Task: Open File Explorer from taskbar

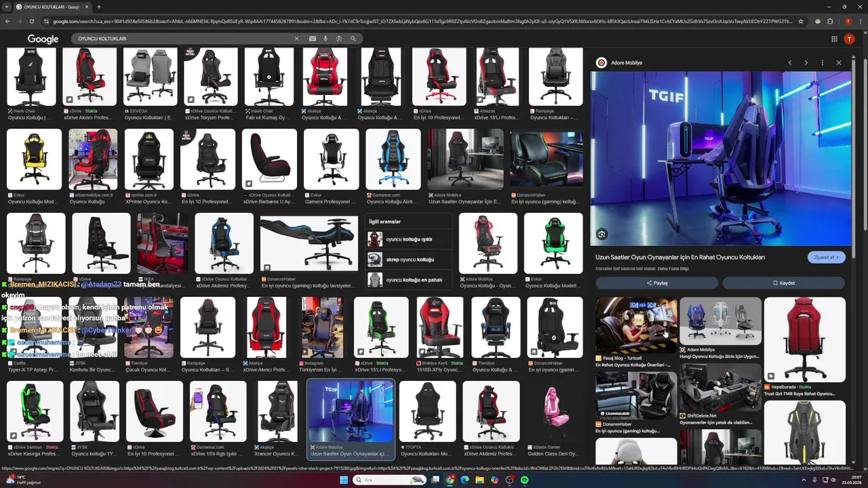Action: pos(479,480)
